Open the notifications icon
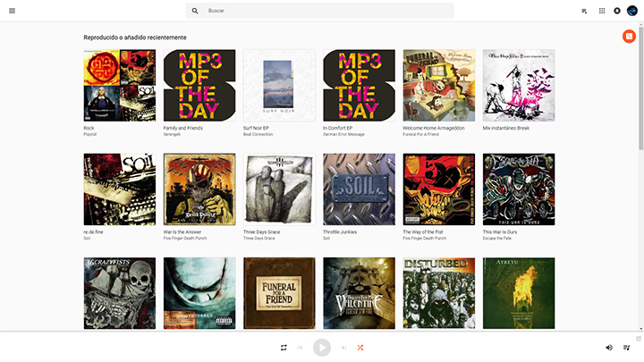This screenshot has height=362, width=644. [617, 11]
